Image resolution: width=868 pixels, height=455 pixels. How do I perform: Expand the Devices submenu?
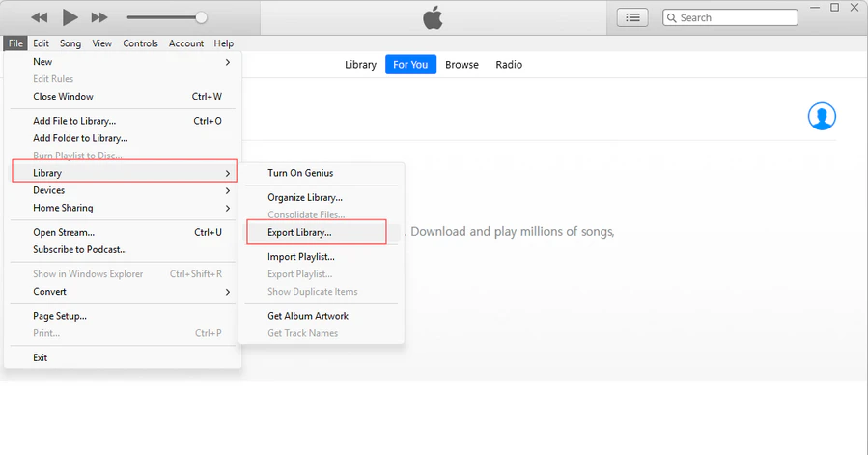(123, 190)
